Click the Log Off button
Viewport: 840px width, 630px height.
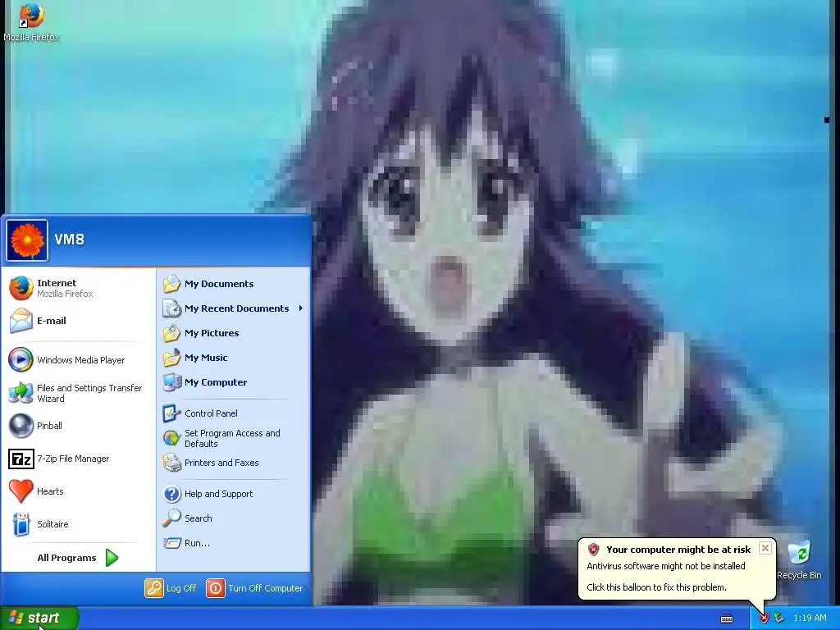coord(171,588)
